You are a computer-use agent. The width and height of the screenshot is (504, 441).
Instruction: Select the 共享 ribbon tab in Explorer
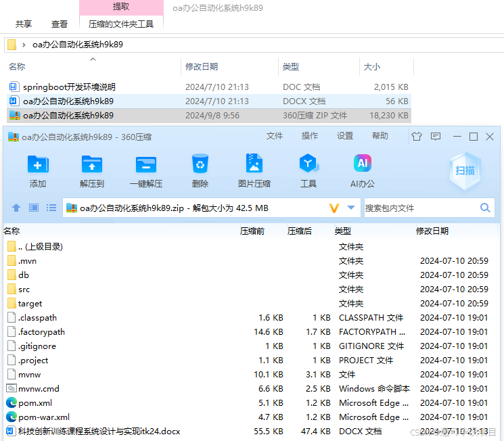[x=24, y=24]
